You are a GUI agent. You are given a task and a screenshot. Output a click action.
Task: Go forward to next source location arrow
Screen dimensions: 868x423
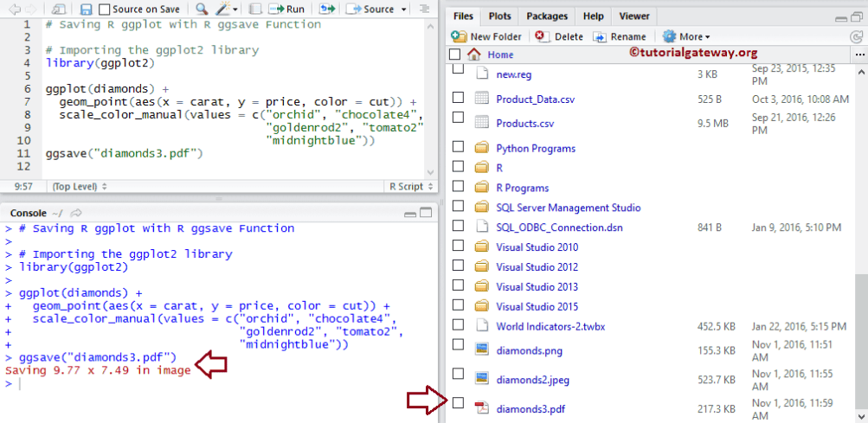(30, 9)
